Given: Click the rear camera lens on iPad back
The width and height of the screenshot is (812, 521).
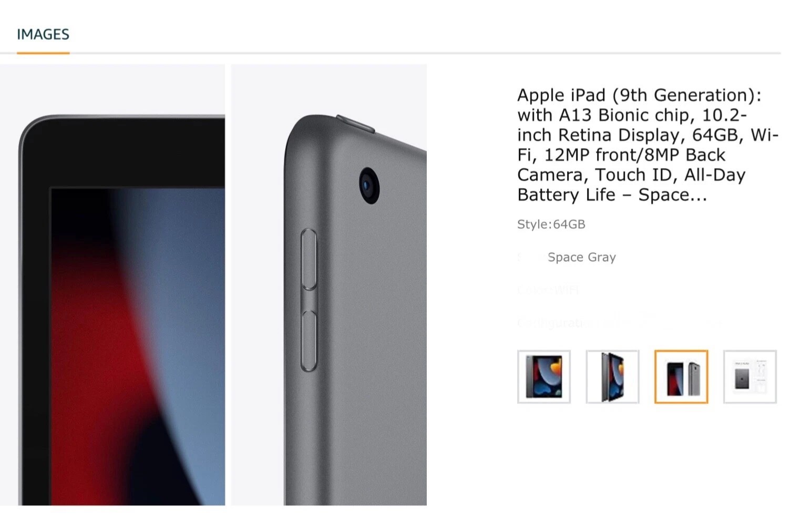Looking at the screenshot, I should (x=369, y=186).
